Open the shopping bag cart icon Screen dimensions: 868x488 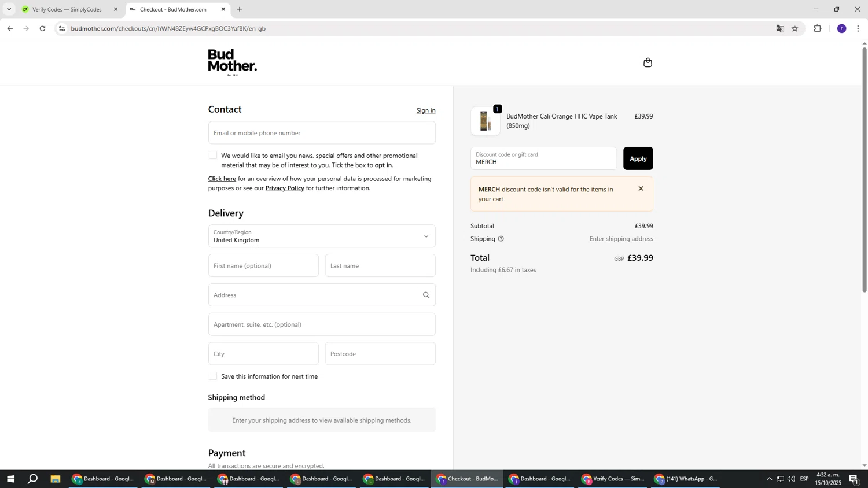[x=648, y=62]
